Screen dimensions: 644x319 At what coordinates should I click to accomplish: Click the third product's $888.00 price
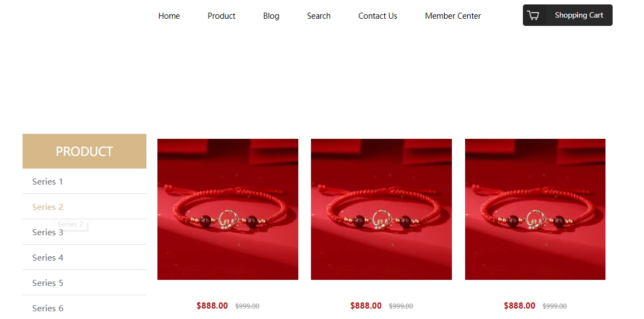point(520,305)
